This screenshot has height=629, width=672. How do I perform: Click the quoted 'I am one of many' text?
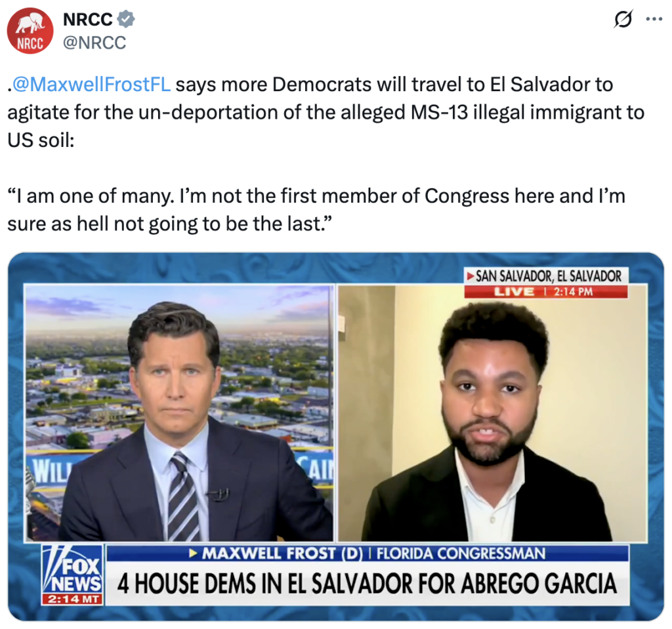tap(316, 210)
